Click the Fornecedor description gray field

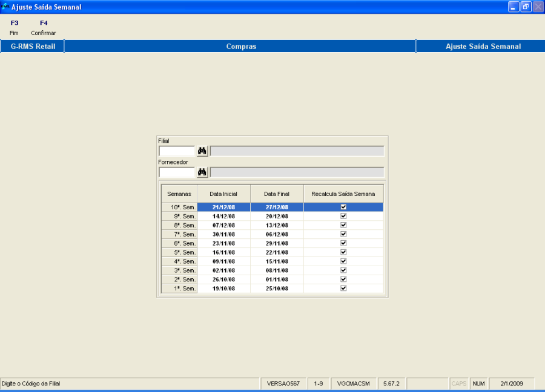point(297,172)
